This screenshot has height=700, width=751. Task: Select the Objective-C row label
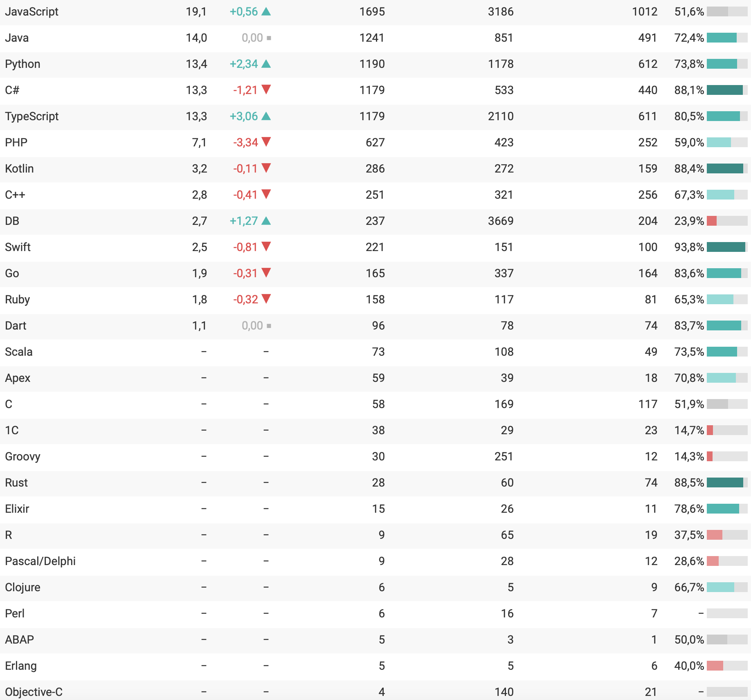(x=34, y=692)
